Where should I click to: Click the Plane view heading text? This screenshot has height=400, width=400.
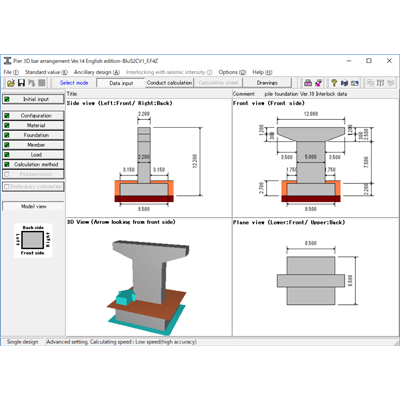[x=289, y=222]
